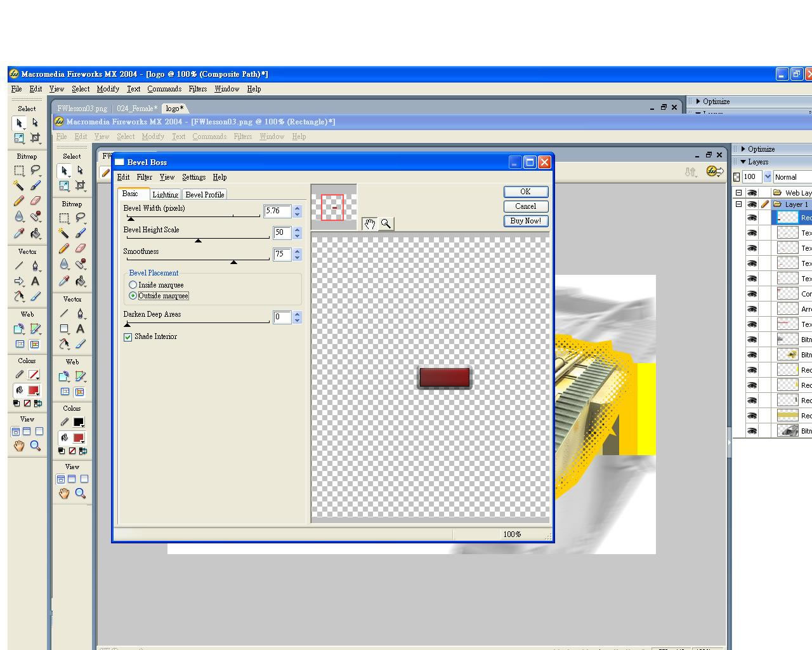
Task: Select Subselection tool in logo window's Tools panel
Action: [36, 123]
